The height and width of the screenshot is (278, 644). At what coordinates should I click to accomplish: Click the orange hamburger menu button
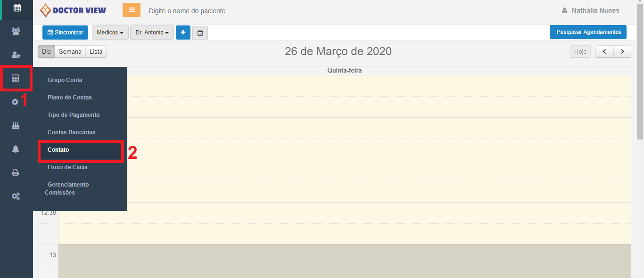pos(132,10)
